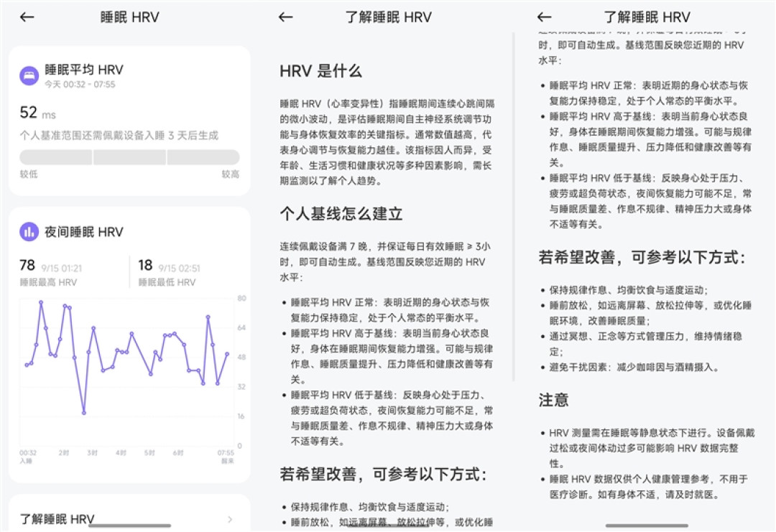Tap the 9/15 02:51 timestamp
This screenshot has height=532, width=776.
(179, 269)
